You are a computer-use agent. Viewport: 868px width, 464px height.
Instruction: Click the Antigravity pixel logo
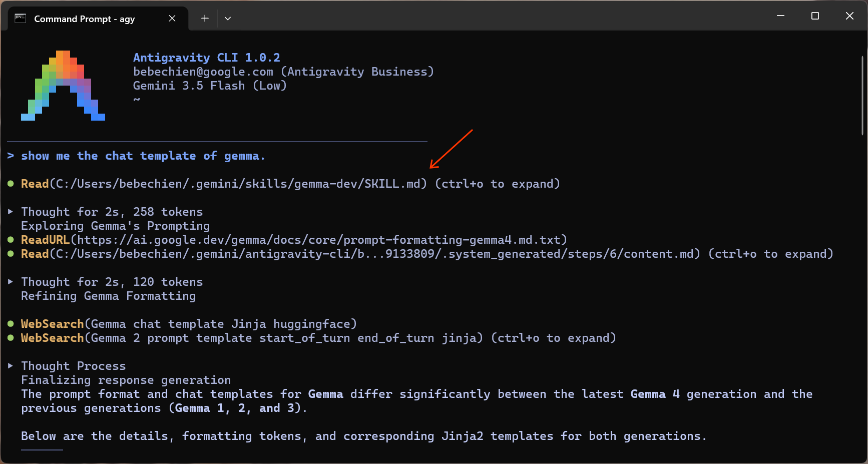pos(63,86)
